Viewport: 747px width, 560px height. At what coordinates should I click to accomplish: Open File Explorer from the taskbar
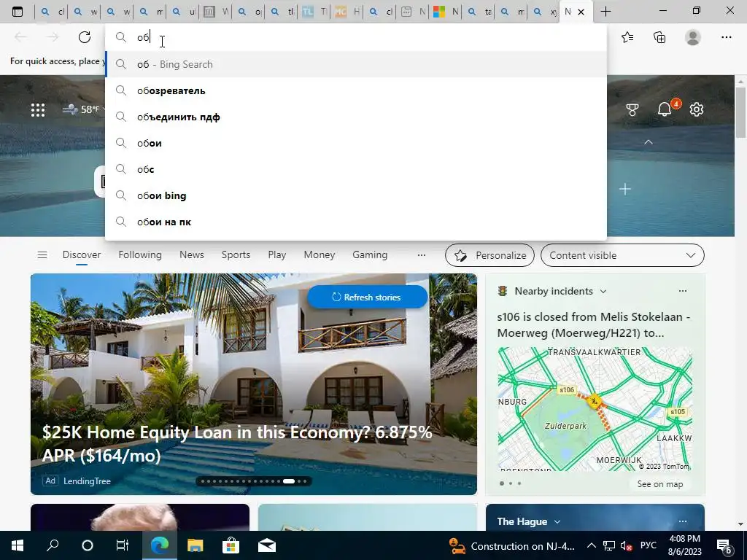pos(195,545)
